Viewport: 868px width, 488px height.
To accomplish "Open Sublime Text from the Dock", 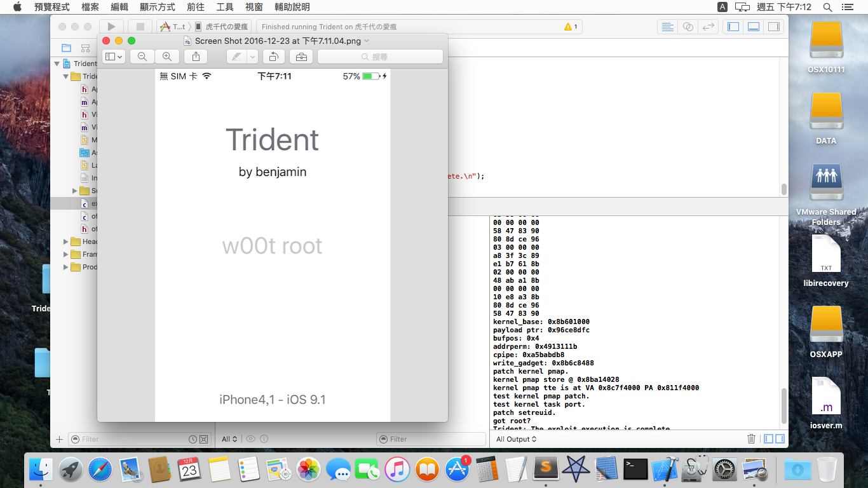I will point(546,470).
